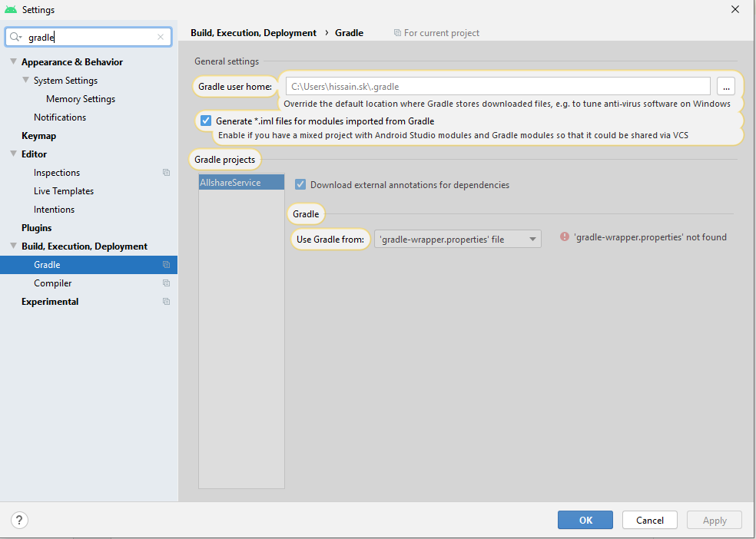Click the red error icon for gradle-wrapper.properties
This screenshot has width=756, height=539.
point(565,237)
